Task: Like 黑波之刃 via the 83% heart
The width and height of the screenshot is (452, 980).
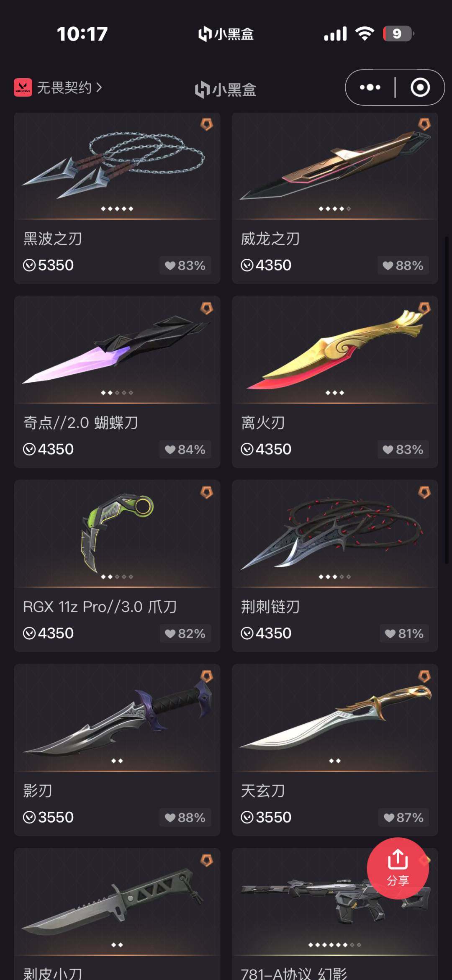Action: click(x=185, y=265)
